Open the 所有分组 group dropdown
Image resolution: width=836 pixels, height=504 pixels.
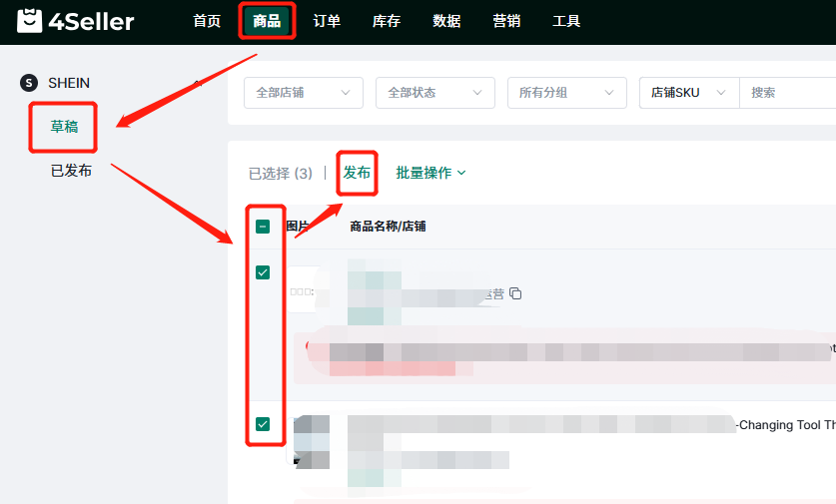click(x=567, y=93)
